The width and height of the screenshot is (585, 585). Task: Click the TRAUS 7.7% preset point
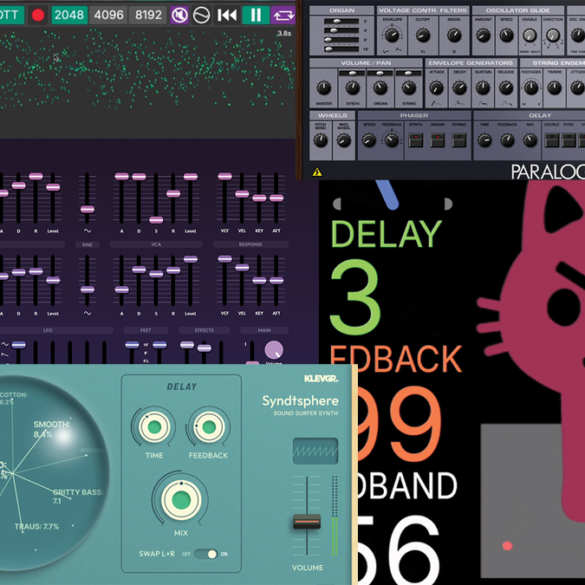tap(22, 532)
